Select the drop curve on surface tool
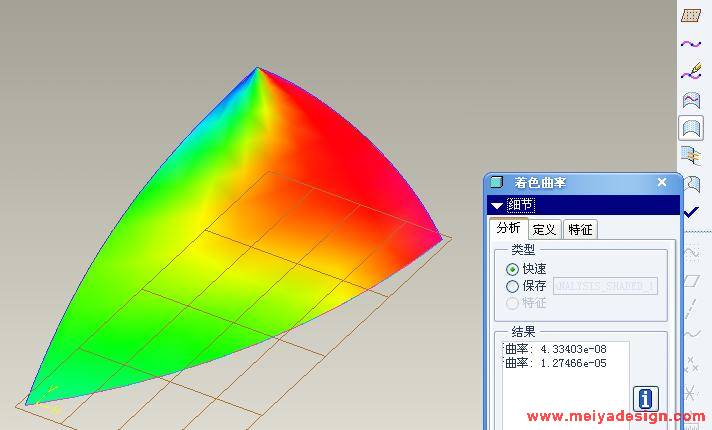 (x=691, y=100)
